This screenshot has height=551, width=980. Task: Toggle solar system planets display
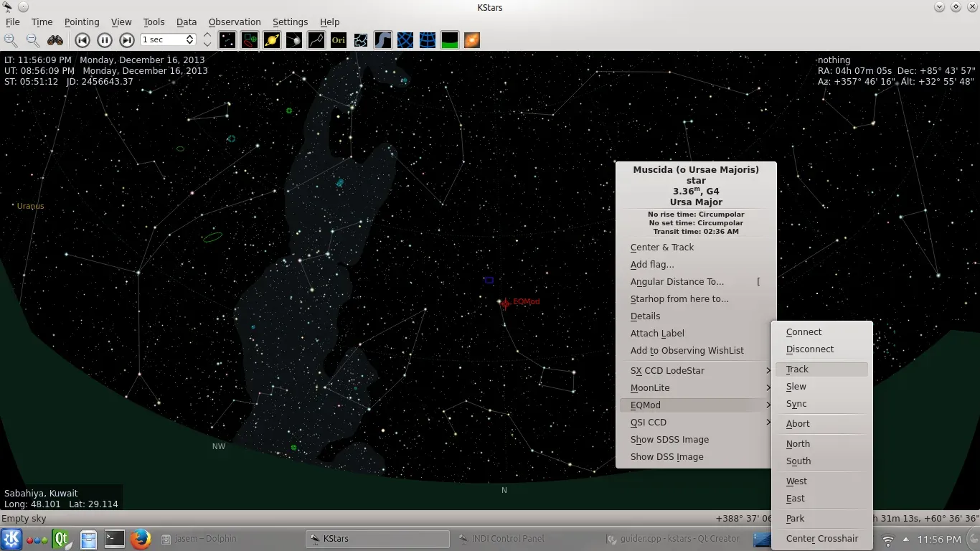tap(272, 40)
